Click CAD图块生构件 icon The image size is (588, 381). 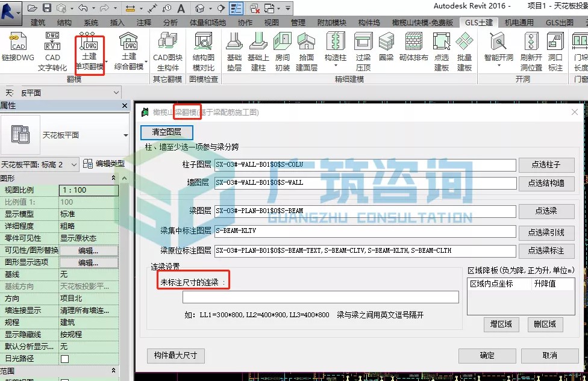coord(167,52)
